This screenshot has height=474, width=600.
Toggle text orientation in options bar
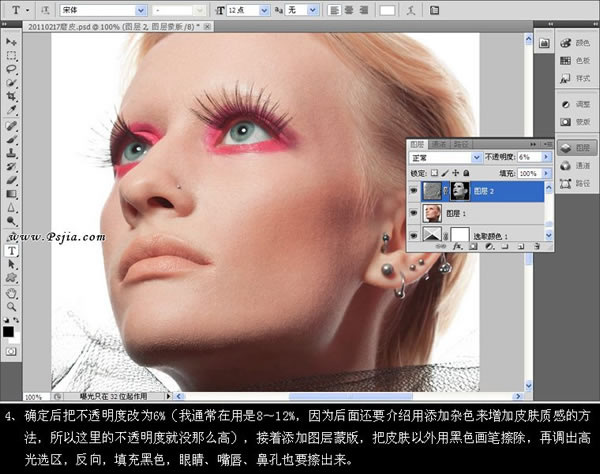[x=45, y=10]
